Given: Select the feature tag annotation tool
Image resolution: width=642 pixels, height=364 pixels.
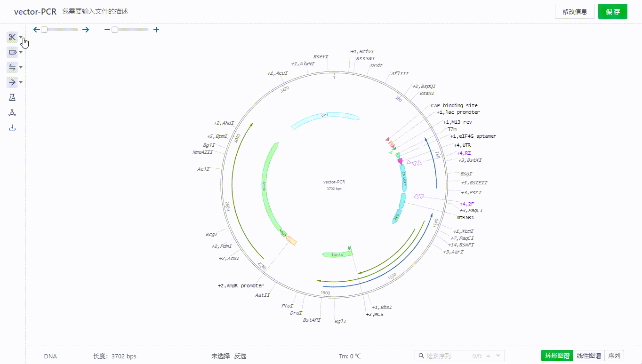Looking at the screenshot, I should (x=12, y=52).
